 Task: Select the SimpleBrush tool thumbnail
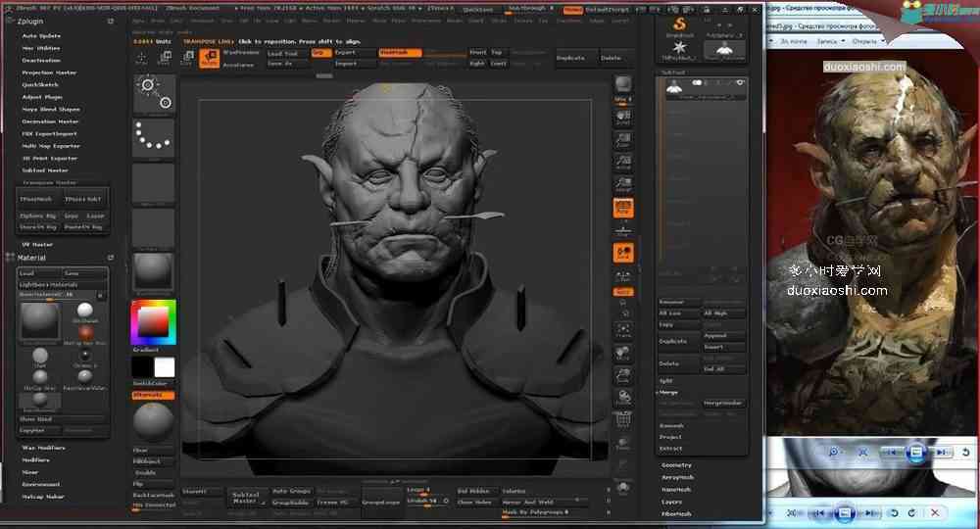tap(680, 26)
